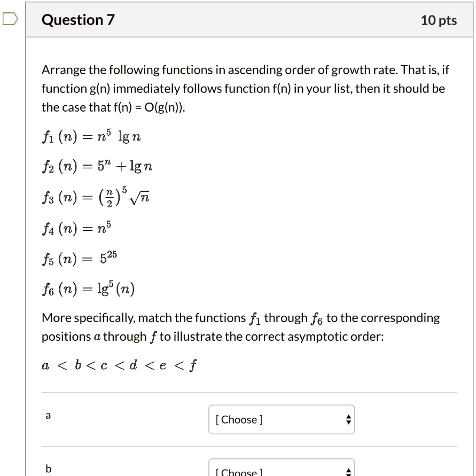476x476 pixels.
Task: Open the [Choose] dropdown for position a
Action: [282, 420]
